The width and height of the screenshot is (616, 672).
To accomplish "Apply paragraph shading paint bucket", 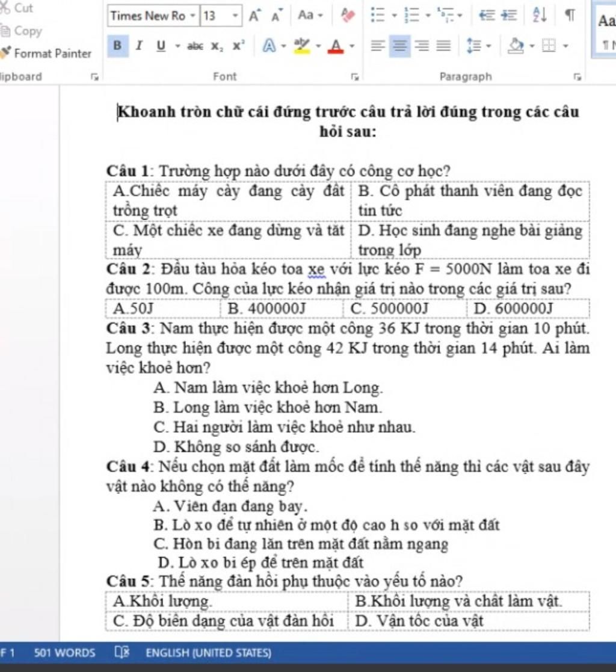I will click(516, 46).
